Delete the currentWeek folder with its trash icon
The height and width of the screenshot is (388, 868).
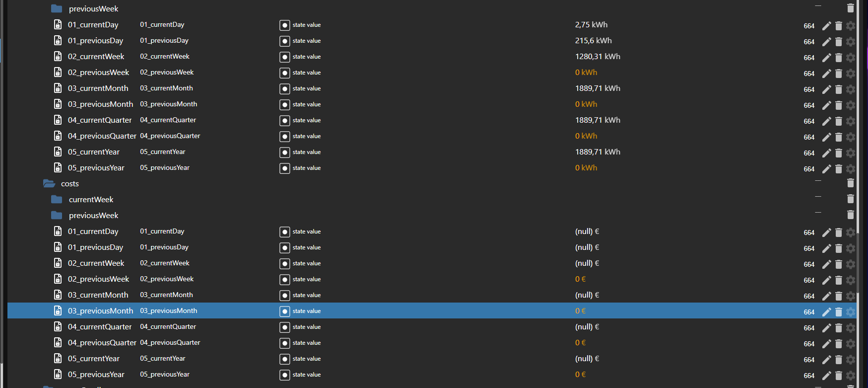coord(851,199)
